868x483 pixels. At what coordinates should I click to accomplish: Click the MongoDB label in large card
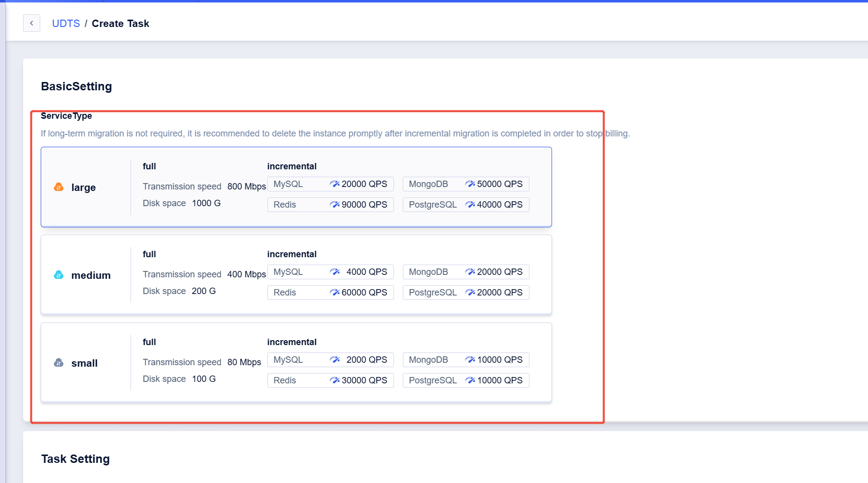[428, 184]
